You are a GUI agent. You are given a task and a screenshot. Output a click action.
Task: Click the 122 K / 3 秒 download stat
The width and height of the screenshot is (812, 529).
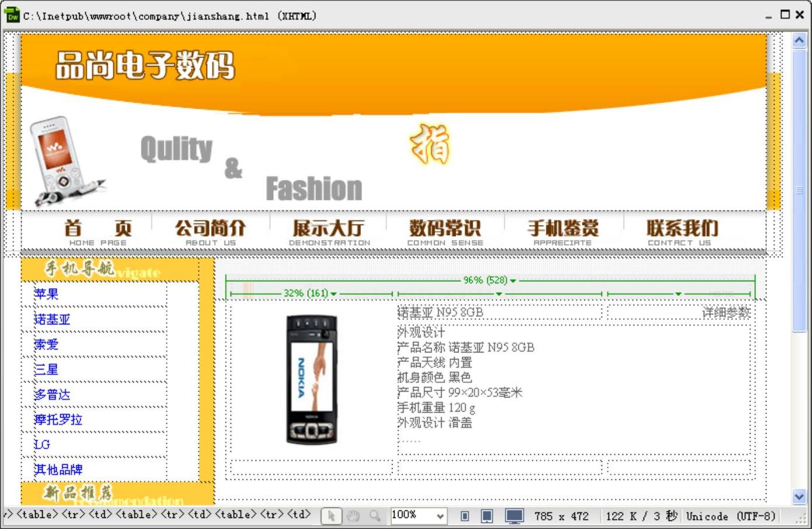pos(641,516)
